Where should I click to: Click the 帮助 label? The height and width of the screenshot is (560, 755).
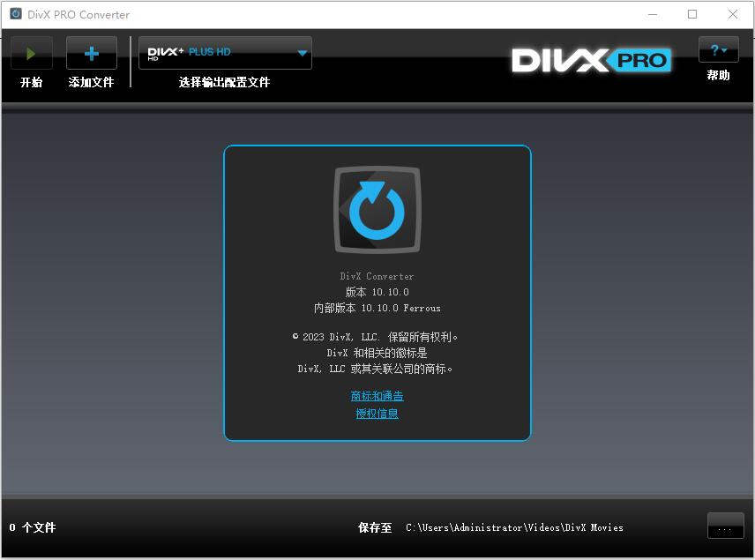[x=719, y=75]
